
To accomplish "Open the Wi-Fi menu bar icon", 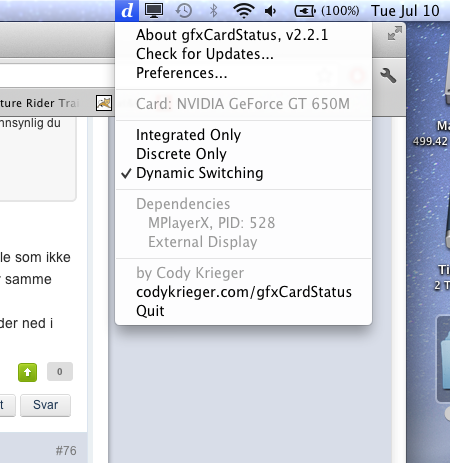I will tap(244, 11).
